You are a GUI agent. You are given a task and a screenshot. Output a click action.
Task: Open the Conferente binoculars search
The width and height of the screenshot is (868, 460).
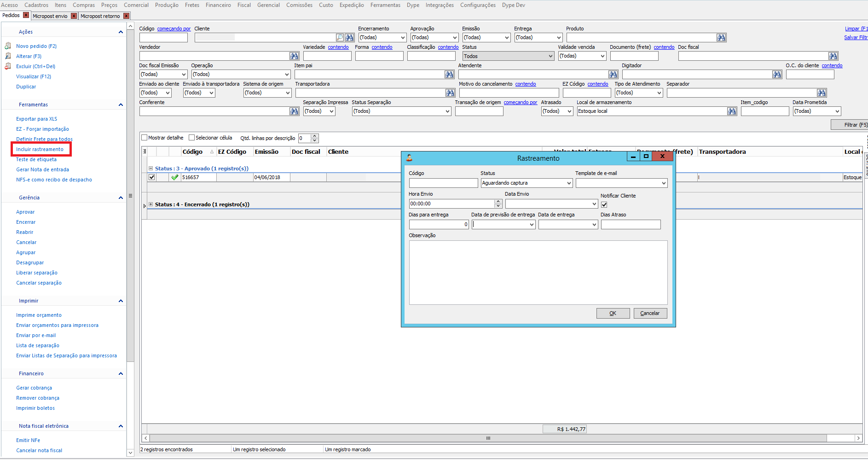(294, 111)
